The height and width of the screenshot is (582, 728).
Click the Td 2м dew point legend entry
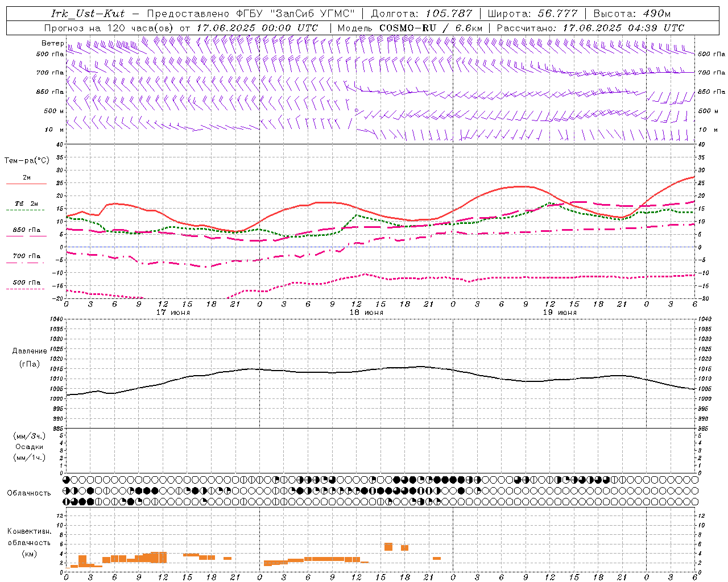[26, 205]
